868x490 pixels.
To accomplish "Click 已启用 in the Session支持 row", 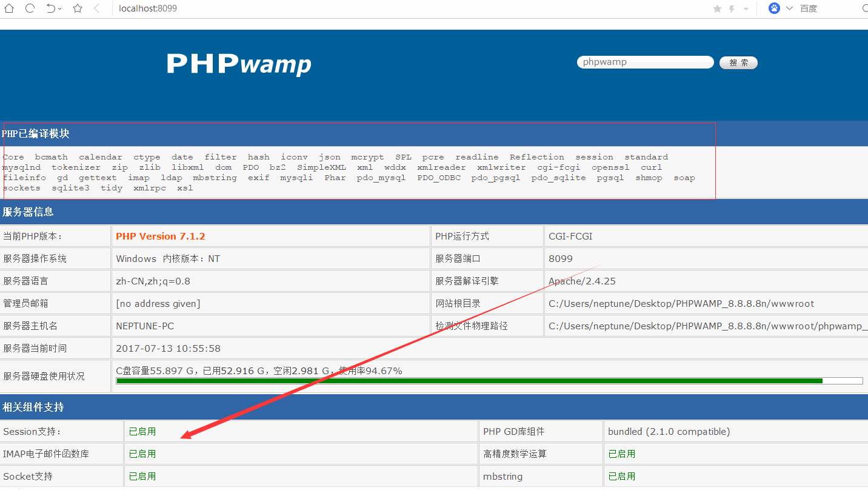I will coord(142,432).
